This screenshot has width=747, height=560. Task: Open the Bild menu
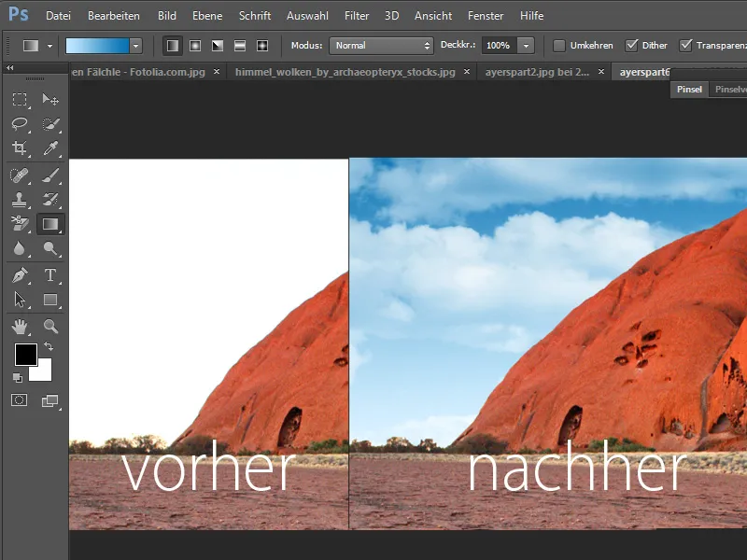[x=167, y=16]
